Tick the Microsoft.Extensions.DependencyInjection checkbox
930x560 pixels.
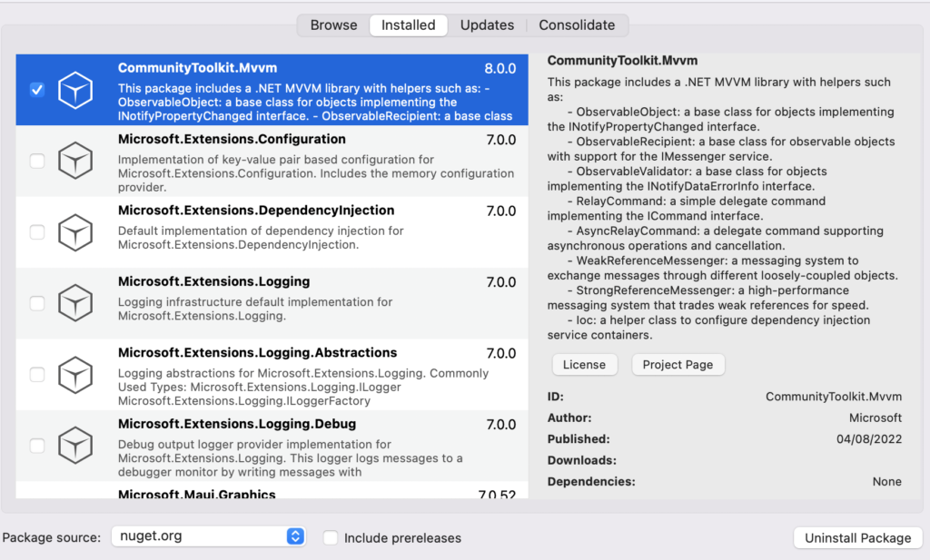(x=36, y=231)
